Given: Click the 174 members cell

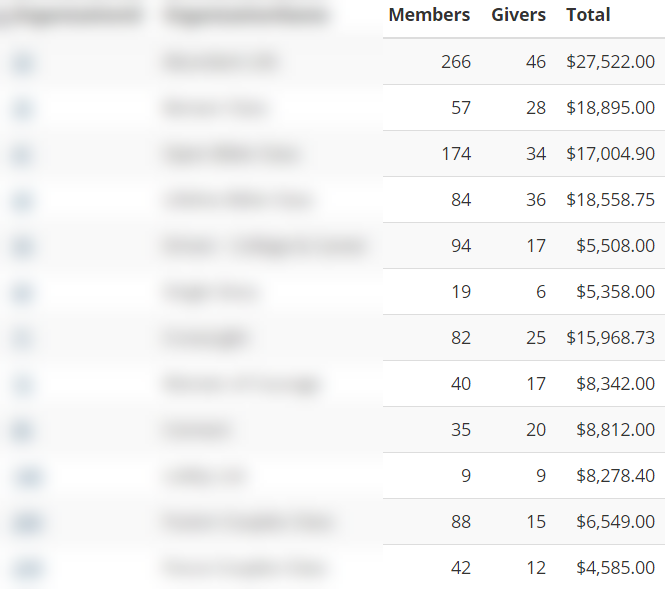Looking at the screenshot, I should pos(456,154).
